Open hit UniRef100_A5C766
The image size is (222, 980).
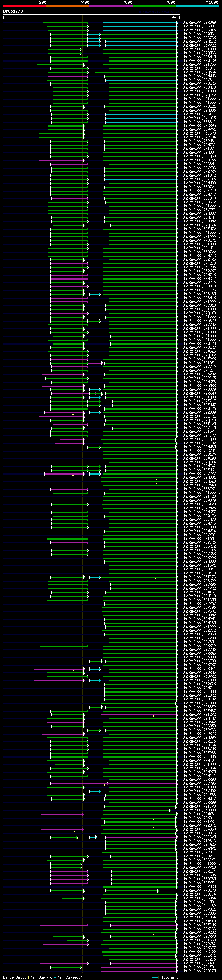199,38
